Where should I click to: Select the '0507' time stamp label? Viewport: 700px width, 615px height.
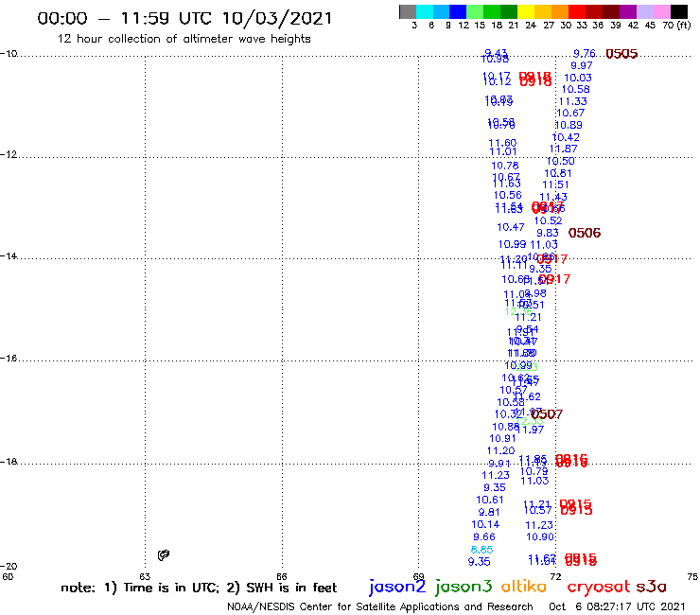pyautogui.click(x=547, y=414)
